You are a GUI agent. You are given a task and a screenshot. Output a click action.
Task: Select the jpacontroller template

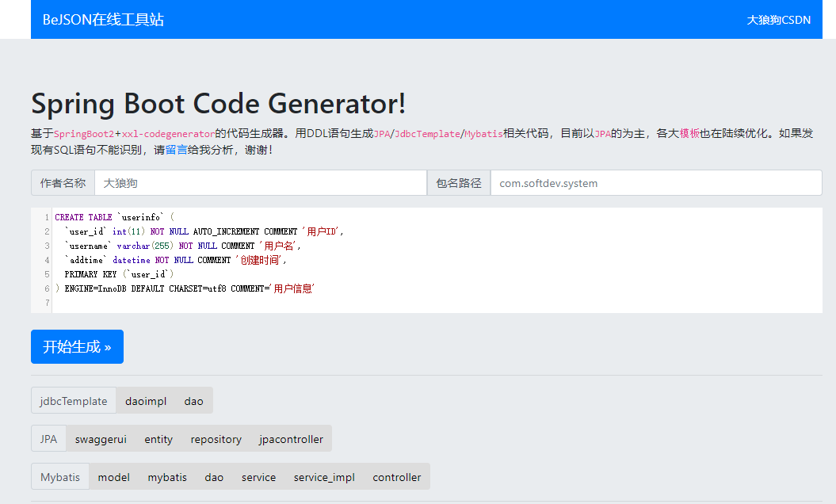coord(291,439)
